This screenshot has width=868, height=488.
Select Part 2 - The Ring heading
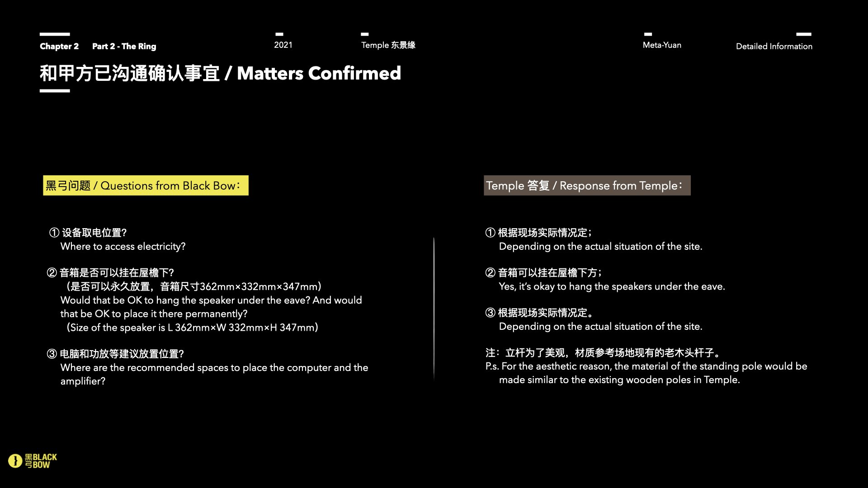click(x=124, y=46)
